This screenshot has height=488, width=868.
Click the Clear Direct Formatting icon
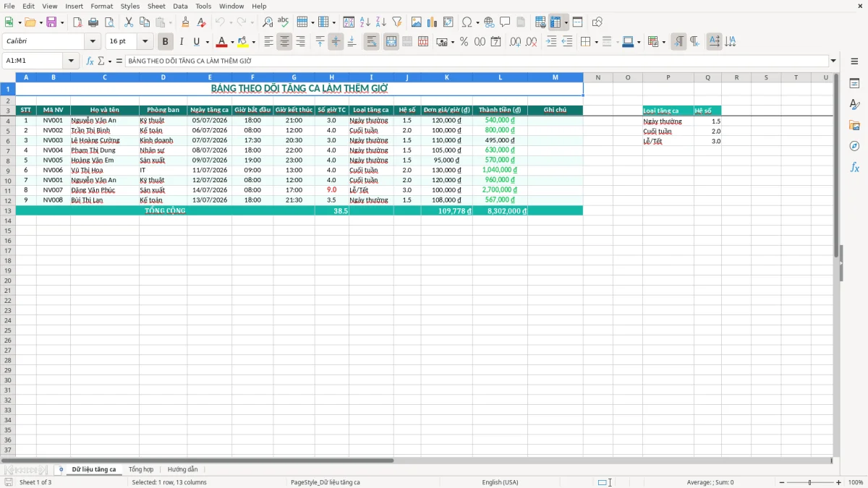click(x=202, y=22)
